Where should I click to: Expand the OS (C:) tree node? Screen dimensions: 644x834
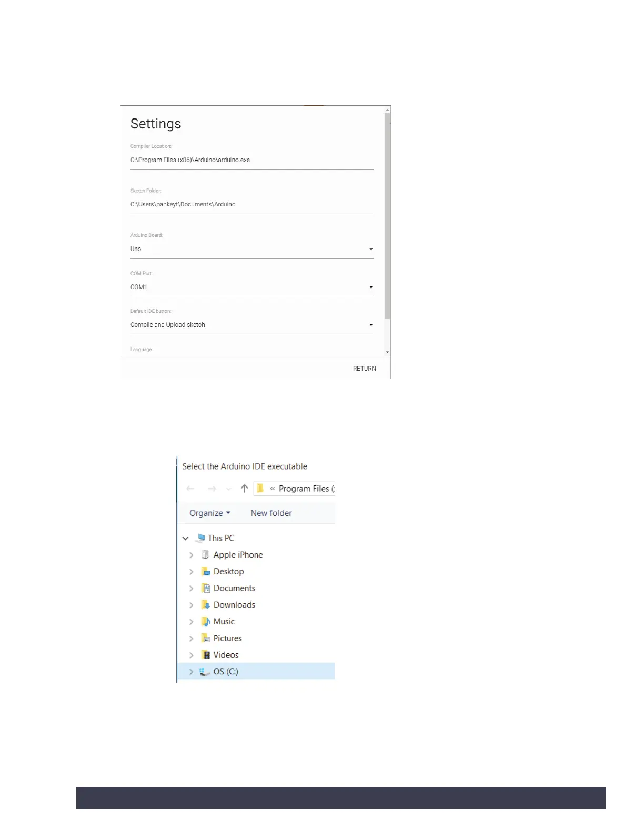192,672
